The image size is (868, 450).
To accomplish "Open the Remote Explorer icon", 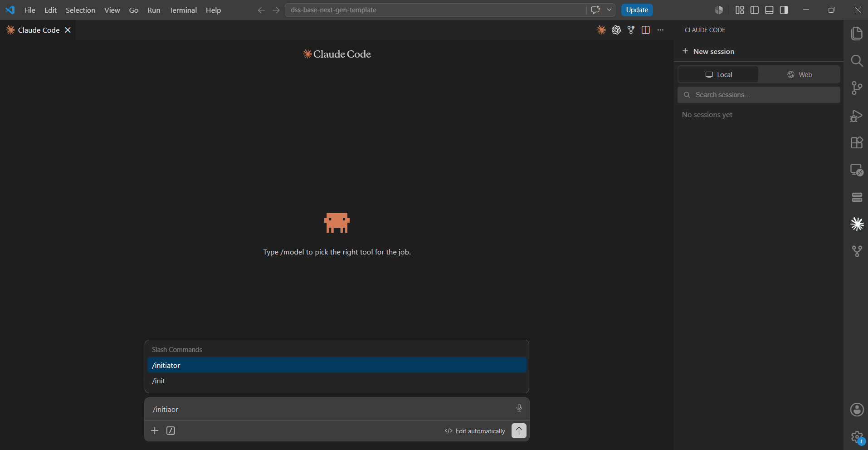I will (x=857, y=170).
